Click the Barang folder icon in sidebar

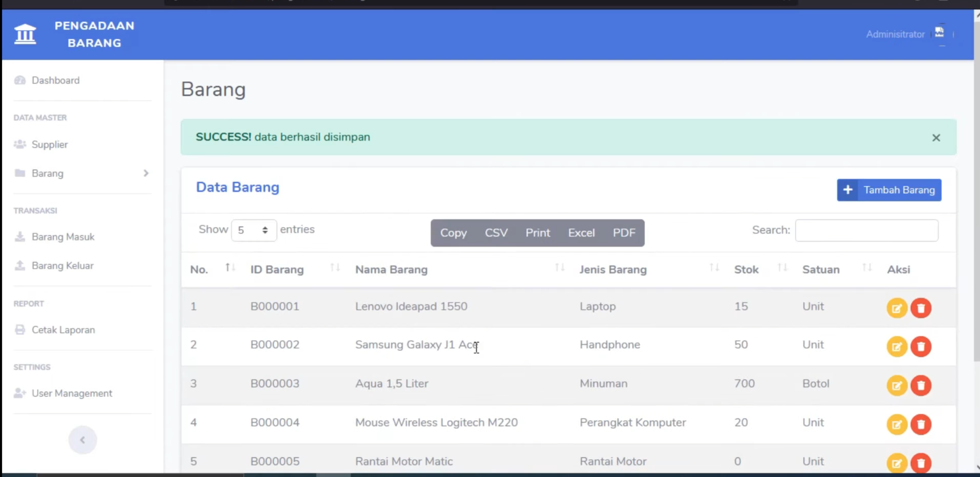point(20,173)
